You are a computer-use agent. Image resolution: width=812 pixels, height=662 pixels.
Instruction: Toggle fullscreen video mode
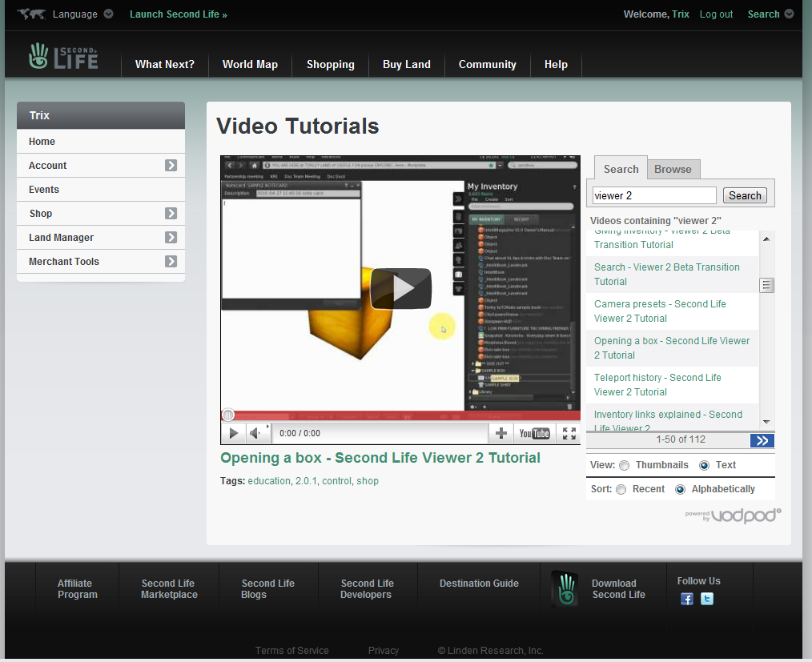pyautogui.click(x=569, y=433)
